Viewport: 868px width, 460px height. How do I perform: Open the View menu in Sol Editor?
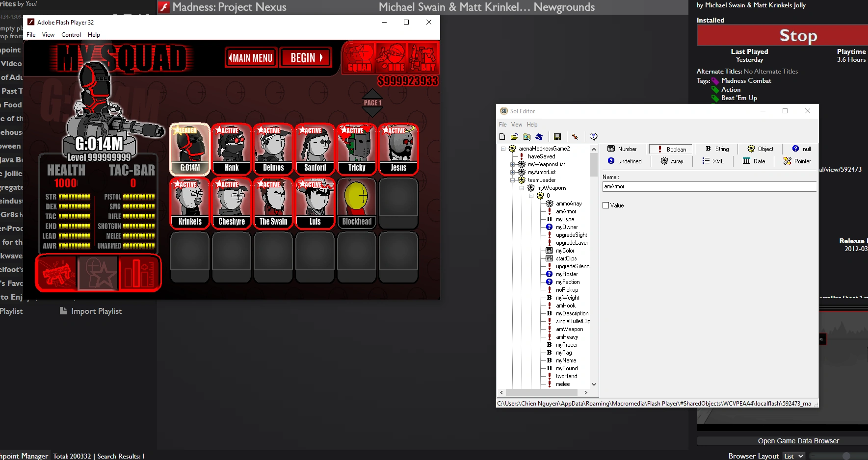517,125
